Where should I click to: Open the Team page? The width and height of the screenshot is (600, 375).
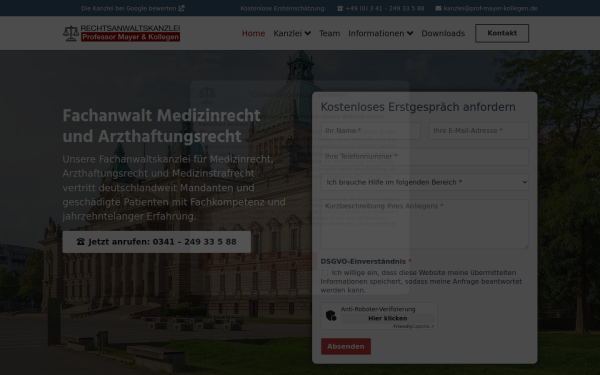329,33
